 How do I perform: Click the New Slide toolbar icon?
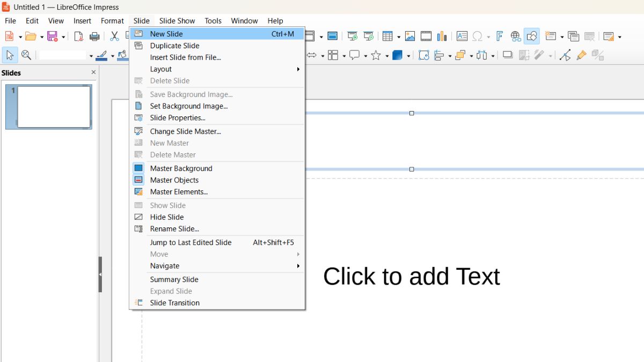550,36
